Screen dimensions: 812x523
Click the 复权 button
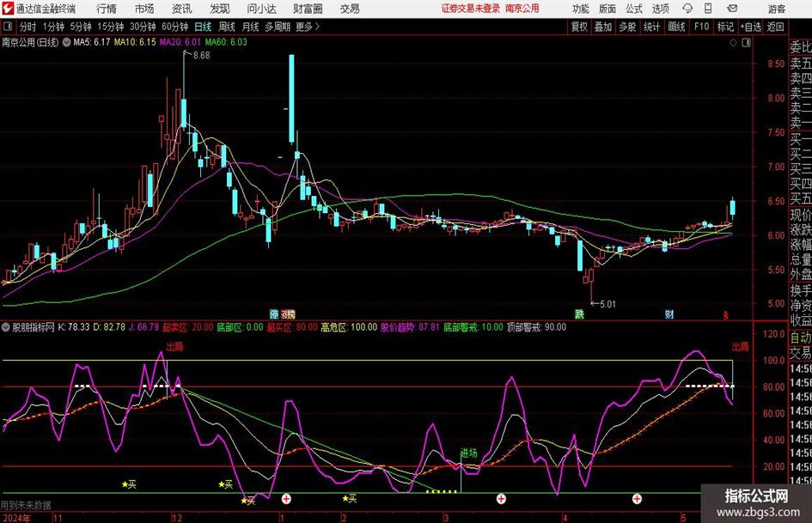579,27
